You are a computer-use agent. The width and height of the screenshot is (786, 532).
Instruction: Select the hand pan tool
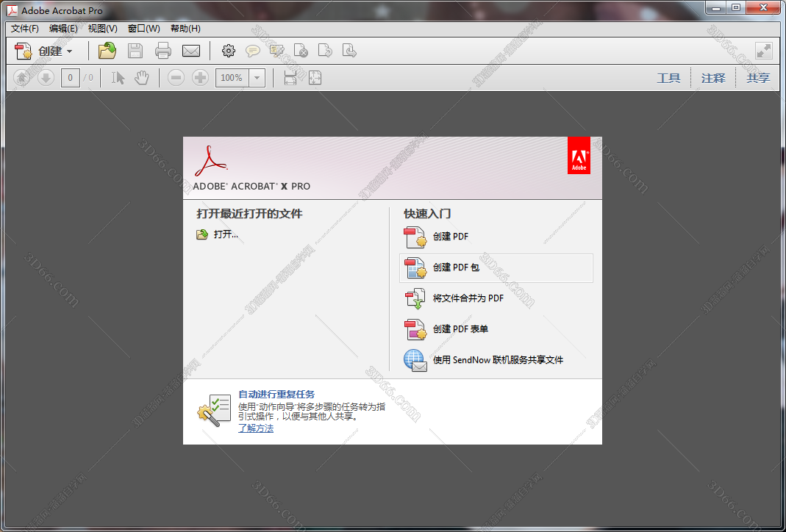click(142, 78)
